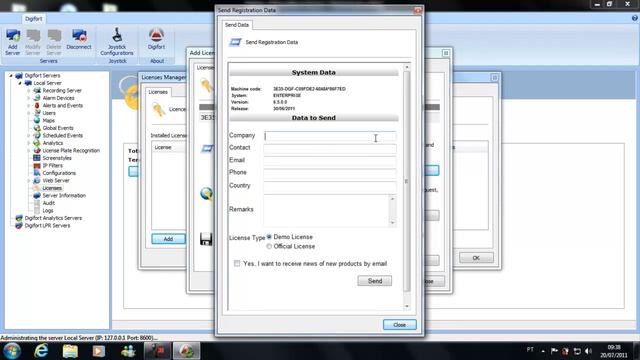The width and height of the screenshot is (640, 360).
Task: Select Audit in the server tree
Action: (x=49, y=203)
